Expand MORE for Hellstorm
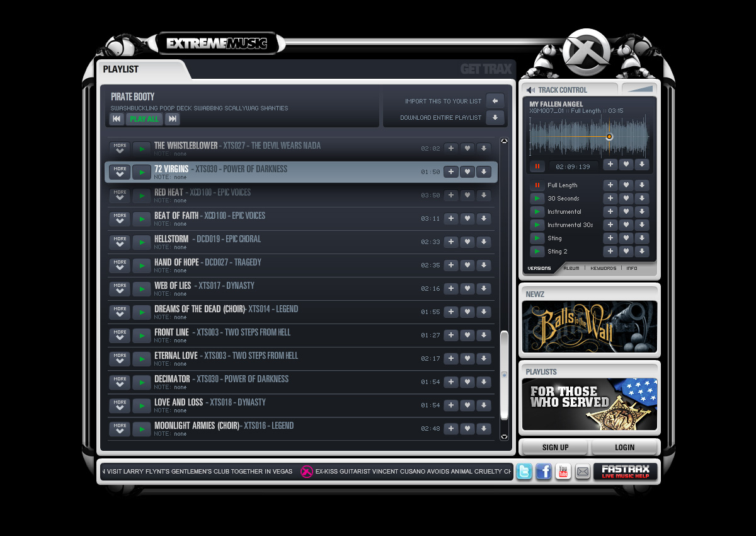 pos(120,242)
